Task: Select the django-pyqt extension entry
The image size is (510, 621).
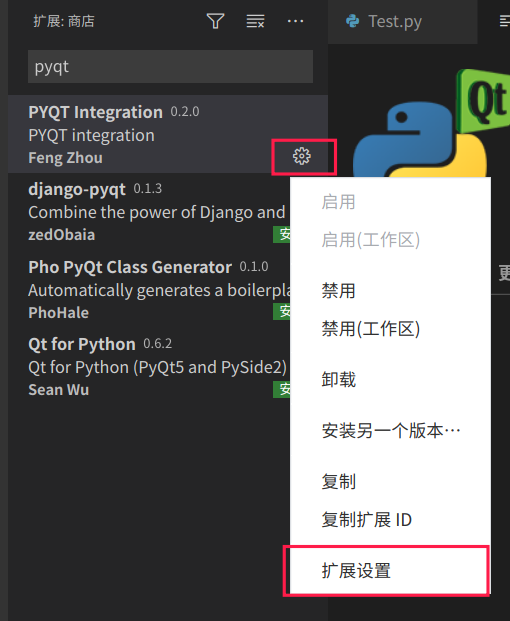Action: [x=149, y=211]
